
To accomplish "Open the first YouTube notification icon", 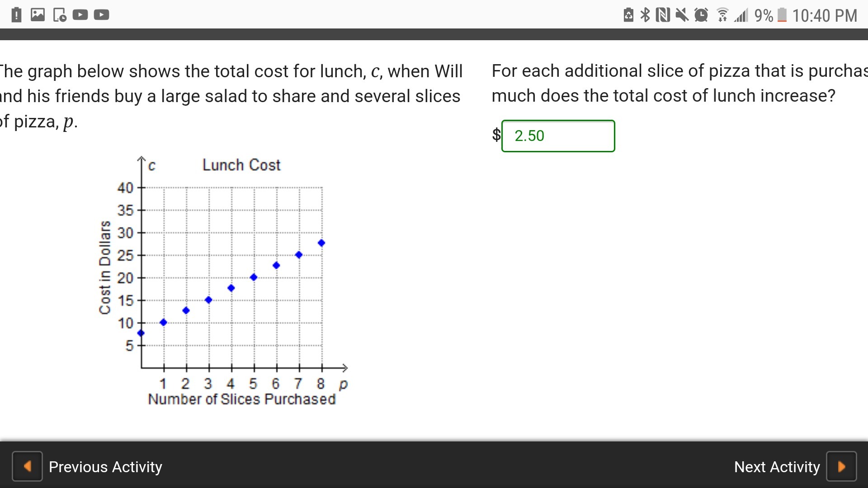I will click(x=80, y=15).
